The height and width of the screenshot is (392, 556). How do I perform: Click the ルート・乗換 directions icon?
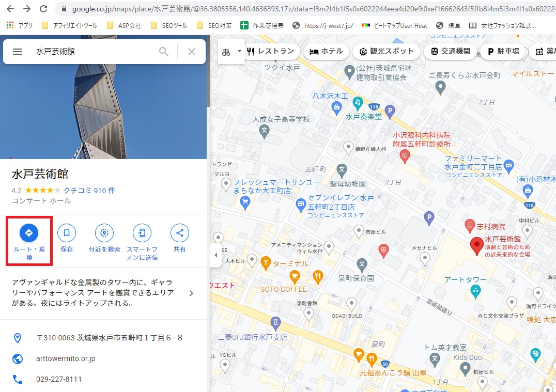click(29, 233)
